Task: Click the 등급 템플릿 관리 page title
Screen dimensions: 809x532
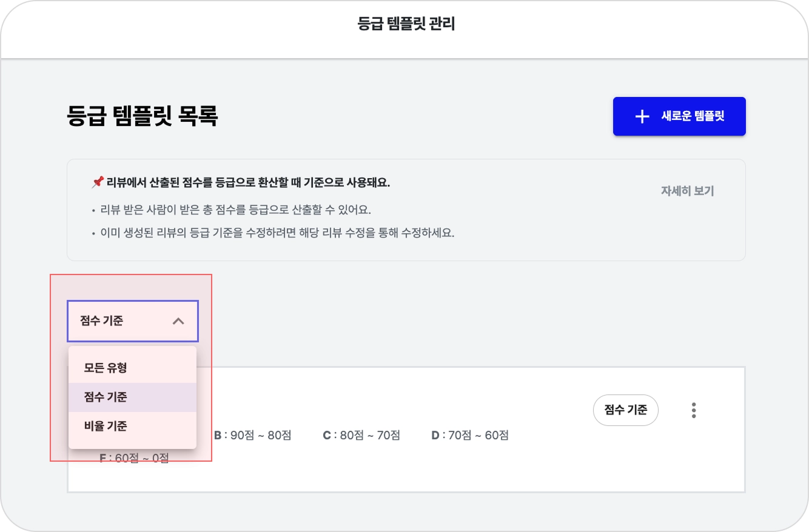Action: 406,24
